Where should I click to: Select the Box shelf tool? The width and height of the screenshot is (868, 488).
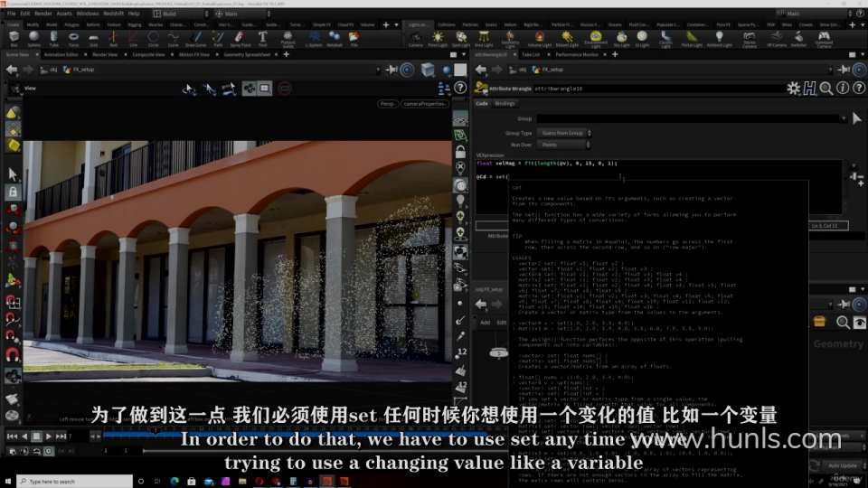point(14,38)
